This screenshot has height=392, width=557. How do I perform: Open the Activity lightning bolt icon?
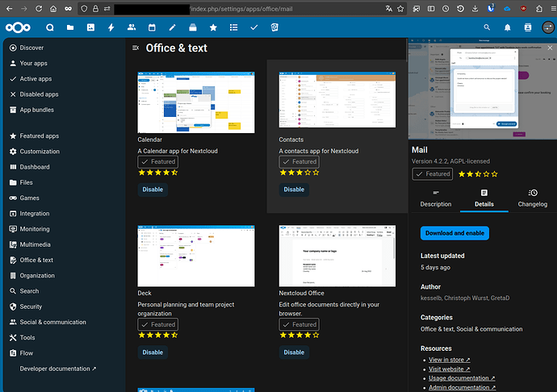pos(111,27)
